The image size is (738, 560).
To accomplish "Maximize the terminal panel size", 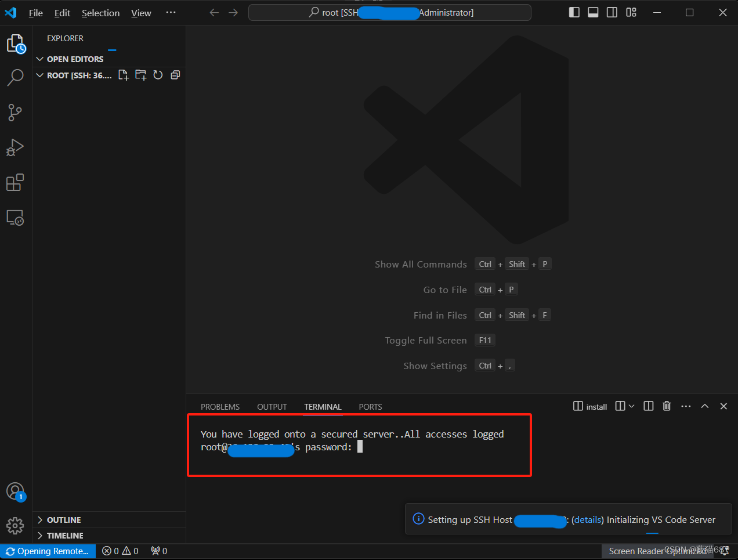I will coord(705,406).
